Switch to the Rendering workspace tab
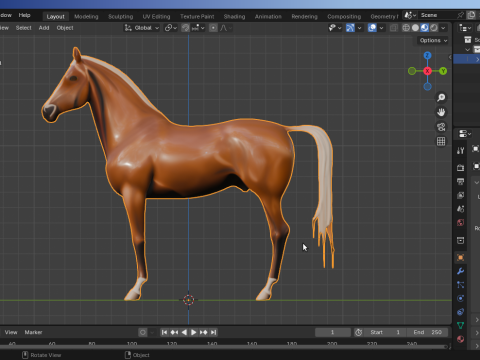The image size is (480, 360). [x=304, y=16]
